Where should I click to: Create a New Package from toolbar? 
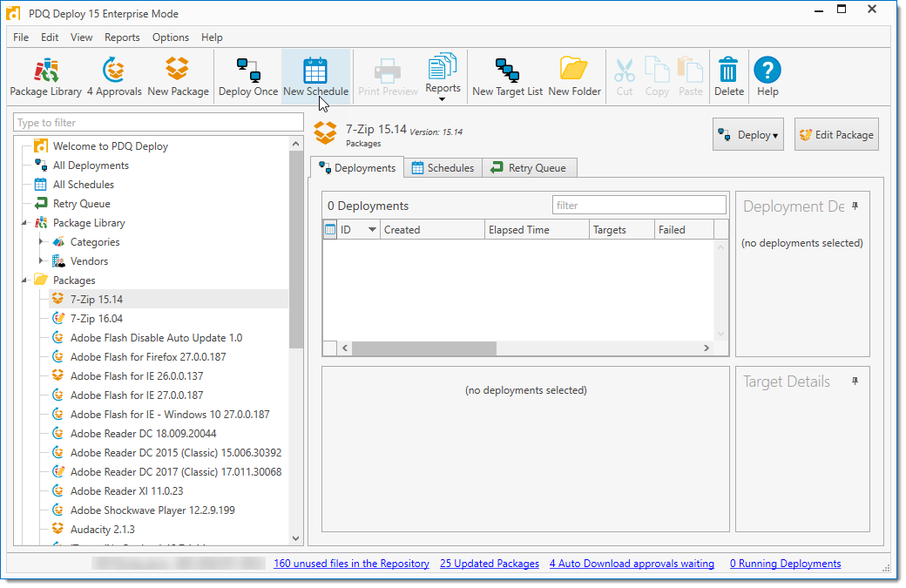tap(178, 69)
